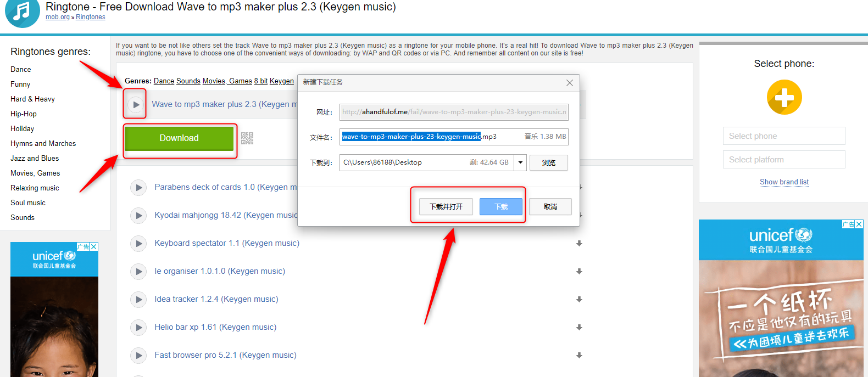
Task: Click the save path C:\Users\86188\Desktop field
Action: pos(427,162)
